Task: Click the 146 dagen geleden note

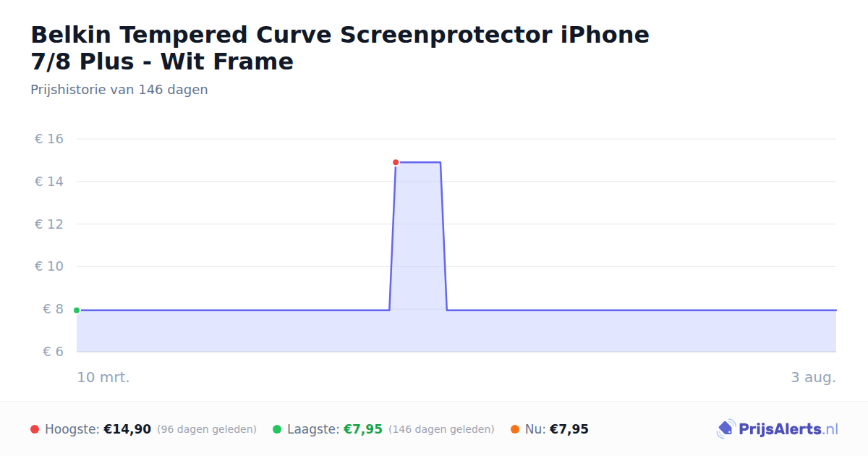Action: click(441, 429)
